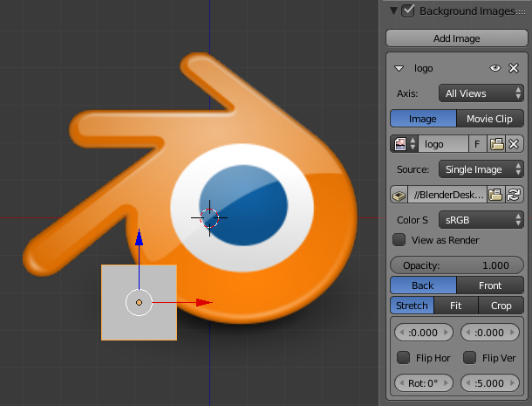Screen dimensions: 532x406
Task: Increase X offset right arrow
Action: [446, 333]
